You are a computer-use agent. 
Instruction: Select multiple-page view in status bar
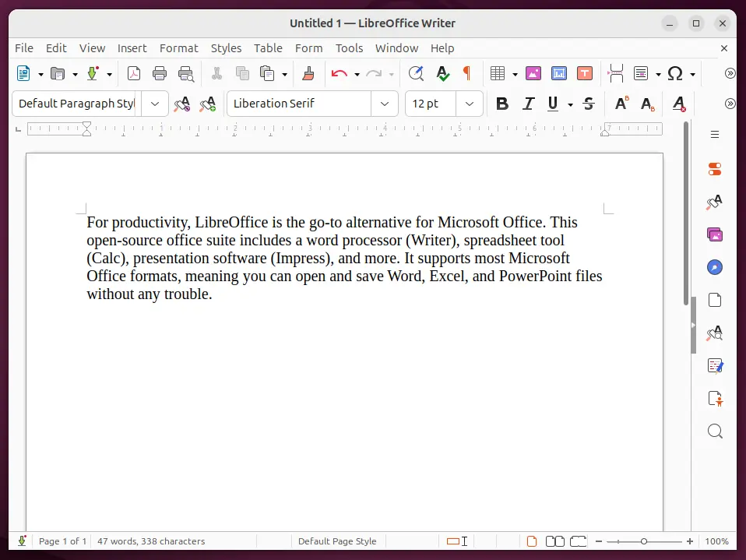554,541
